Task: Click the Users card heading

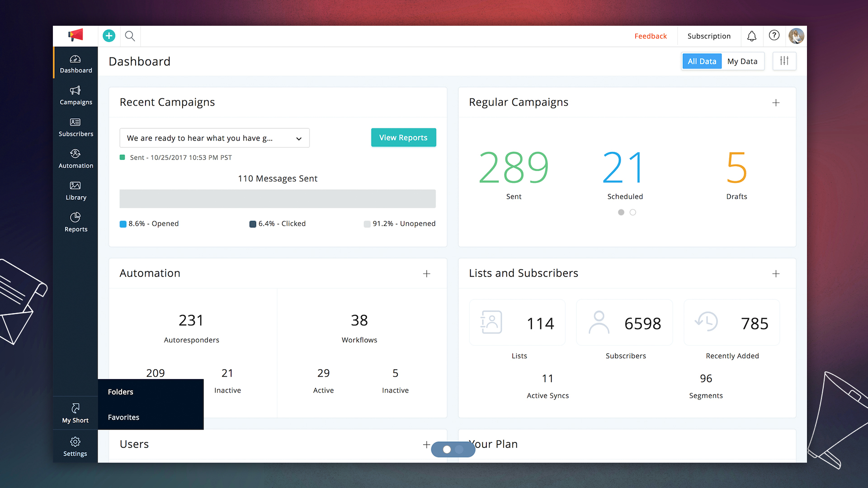Action: click(x=134, y=444)
